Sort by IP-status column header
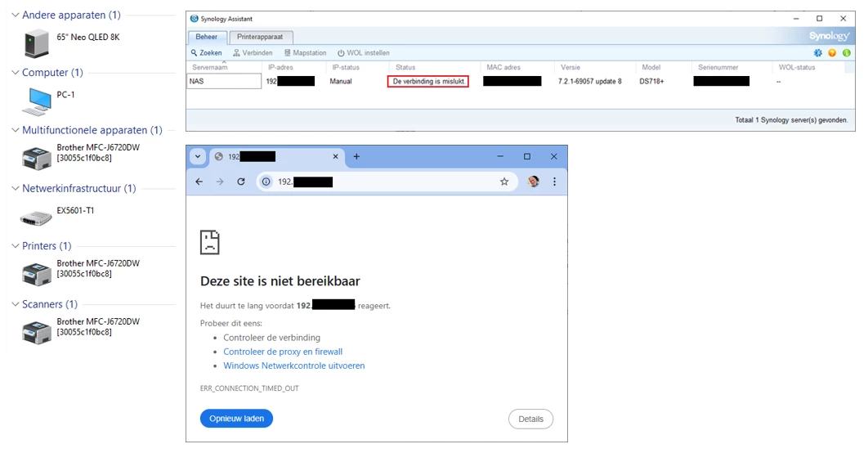868x453 pixels. tap(358, 68)
